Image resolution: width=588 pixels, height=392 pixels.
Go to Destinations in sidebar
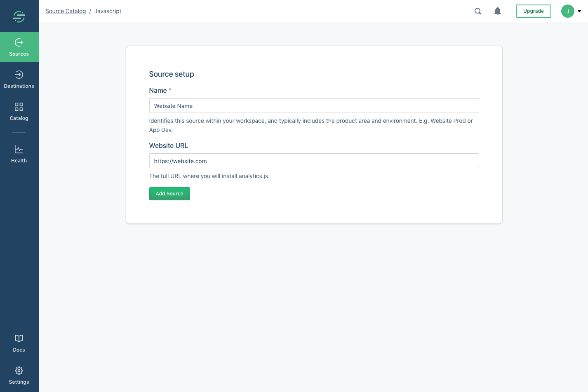(x=19, y=79)
